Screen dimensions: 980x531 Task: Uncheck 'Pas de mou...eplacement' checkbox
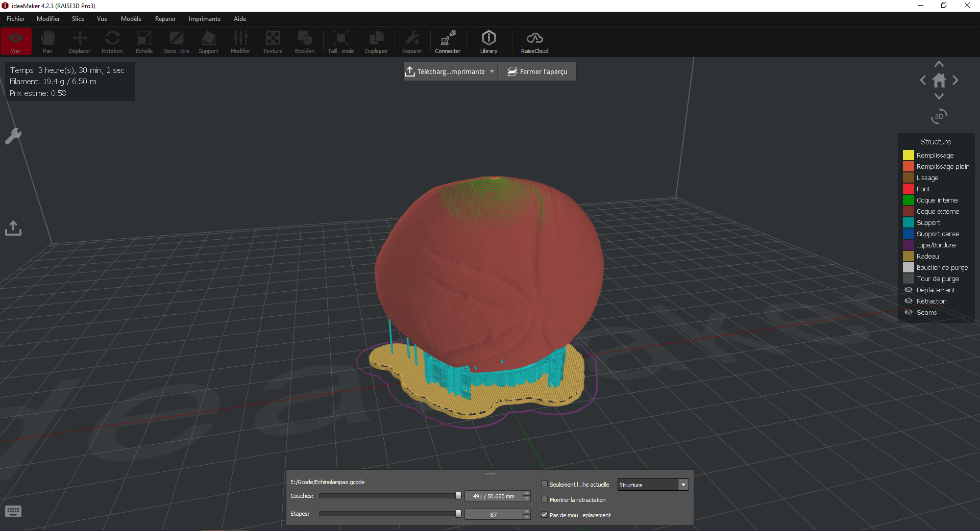(544, 515)
